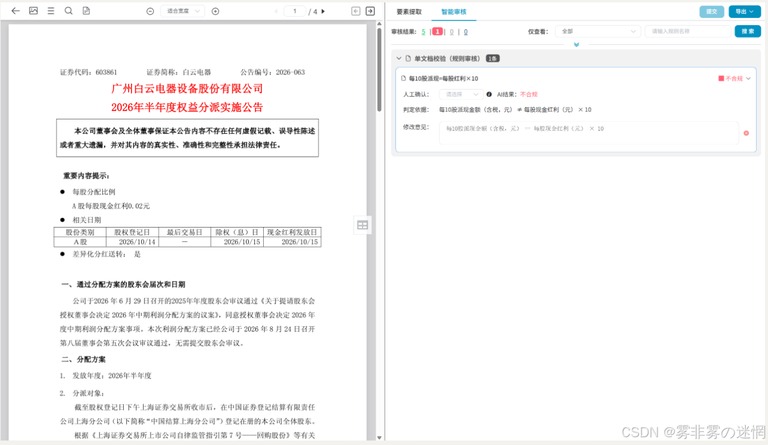The image size is (768, 445).
Task: Click the collapse-left panel icon
Action: point(356,11)
